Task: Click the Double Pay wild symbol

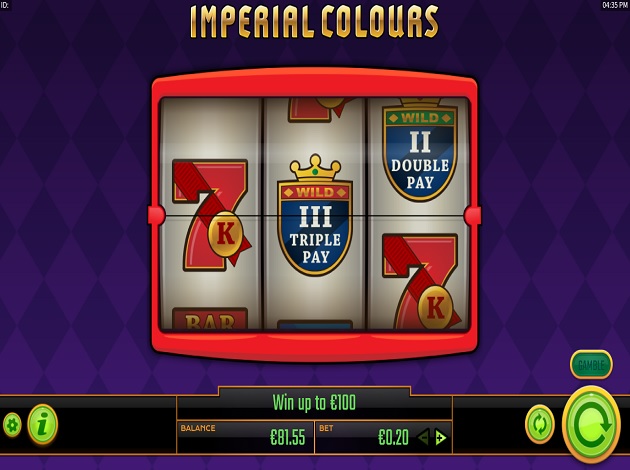Action: pos(420,150)
